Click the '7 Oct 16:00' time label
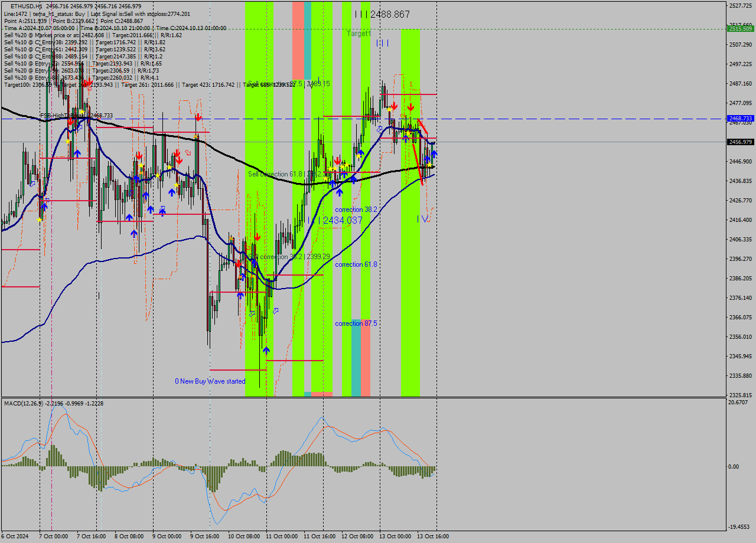 coord(92,536)
